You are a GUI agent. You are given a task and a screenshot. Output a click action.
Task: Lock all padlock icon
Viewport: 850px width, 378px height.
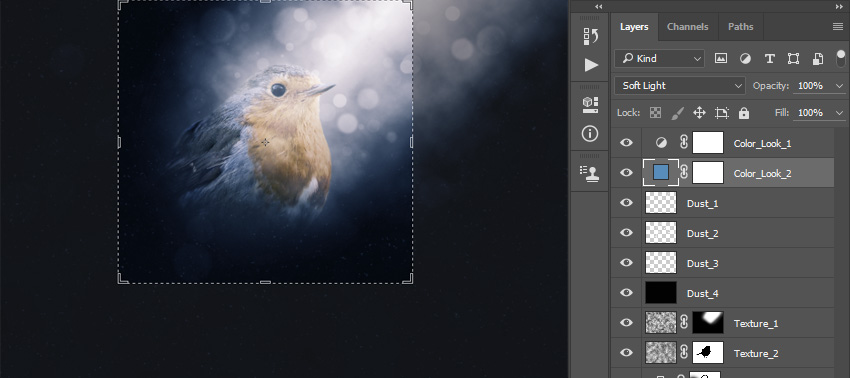tap(744, 113)
